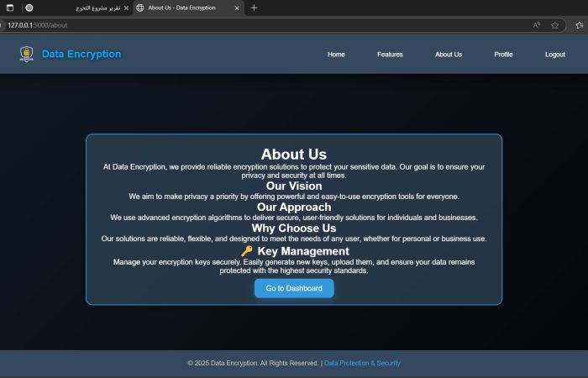588x378 pixels.
Task: Add this page to favorites with star icon
Action: tap(554, 25)
